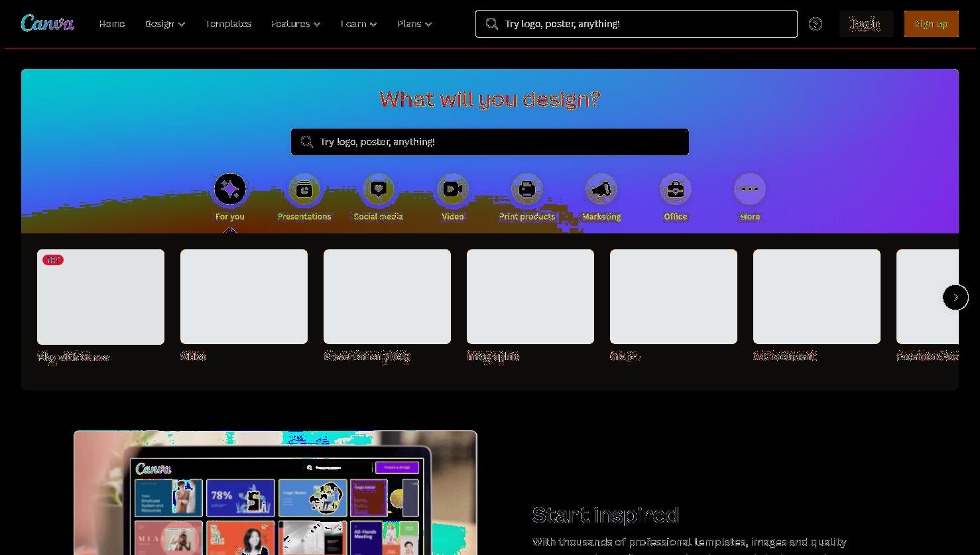Go to Home in the navigation
The width and height of the screenshot is (980, 555).
112,24
